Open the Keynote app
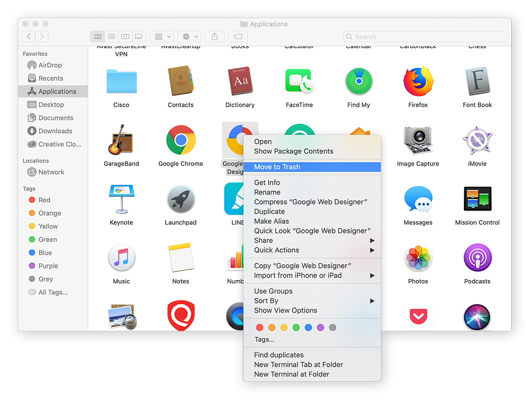 121,198
